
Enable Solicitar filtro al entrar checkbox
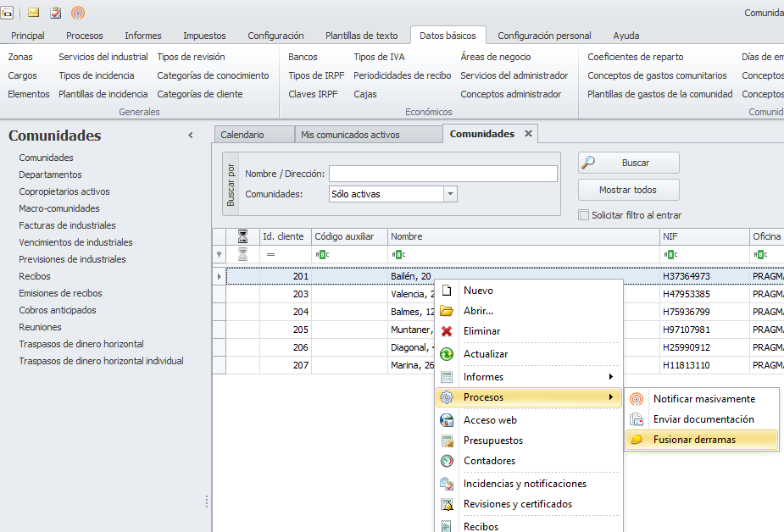coord(583,215)
